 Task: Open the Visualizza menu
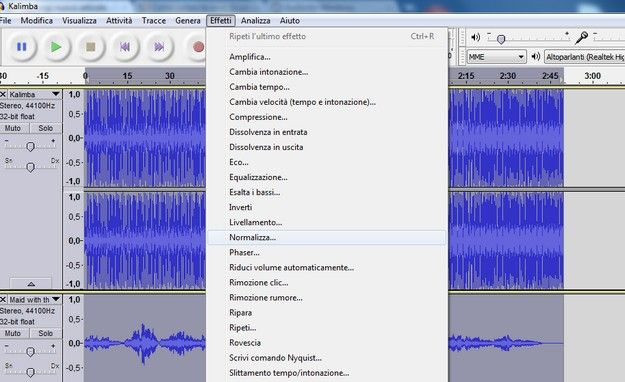(79, 20)
